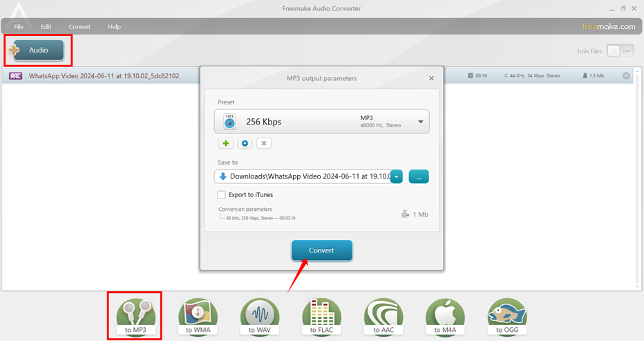Screen dimensions: 644x341
Task: Expand the 256 Kbps preset dropdown
Action: pyautogui.click(x=421, y=122)
